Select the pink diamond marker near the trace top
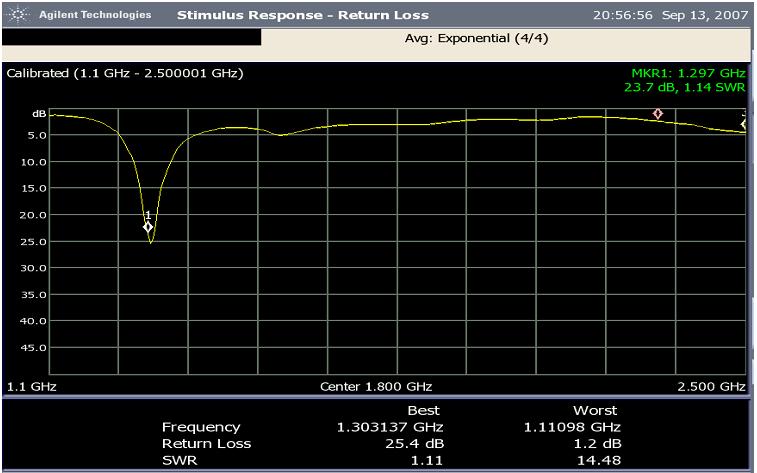Viewport: 757px width, 473px height. [658, 114]
